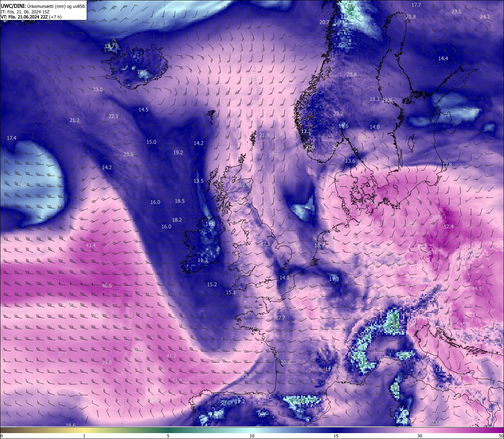Click the 27.2 value over the North Sea

click(x=274, y=155)
